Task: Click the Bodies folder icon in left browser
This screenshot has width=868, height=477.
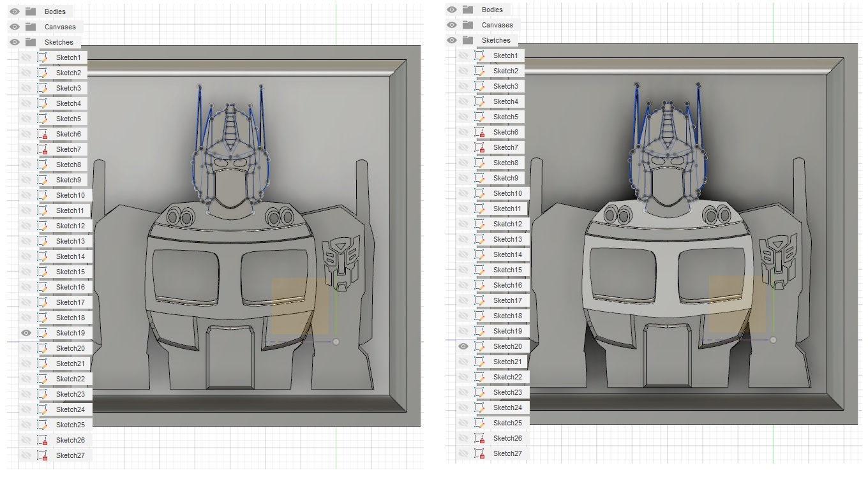Action: pyautogui.click(x=31, y=11)
